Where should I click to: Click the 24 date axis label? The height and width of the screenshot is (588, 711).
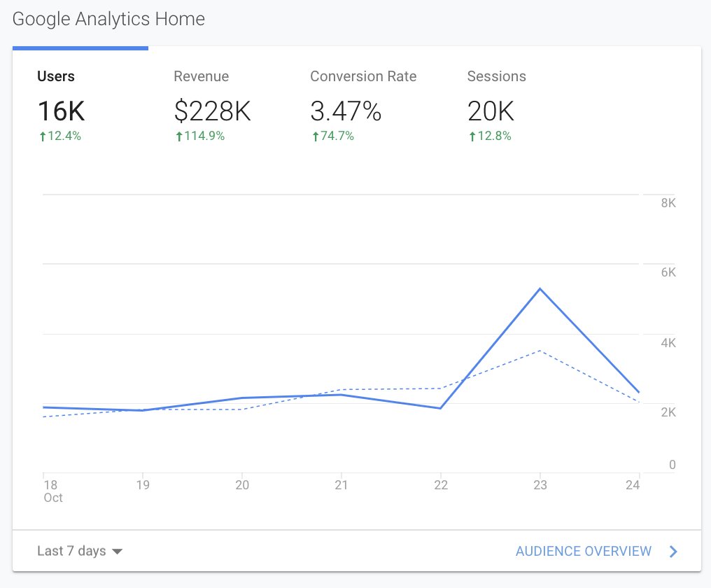(x=633, y=484)
